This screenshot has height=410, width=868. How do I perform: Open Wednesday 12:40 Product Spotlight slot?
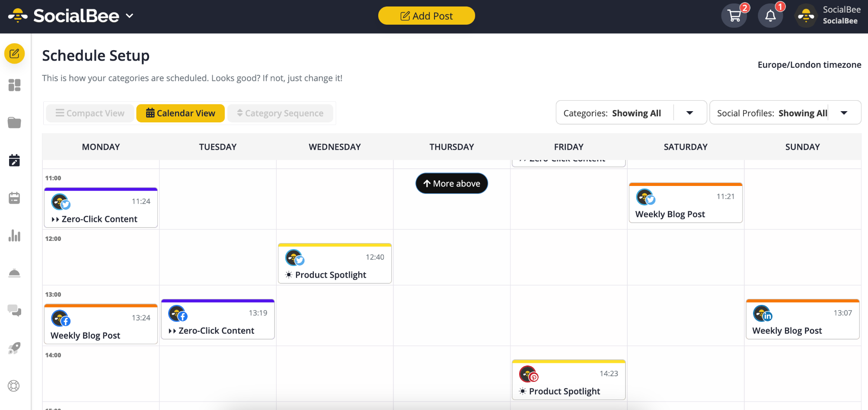(x=335, y=265)
